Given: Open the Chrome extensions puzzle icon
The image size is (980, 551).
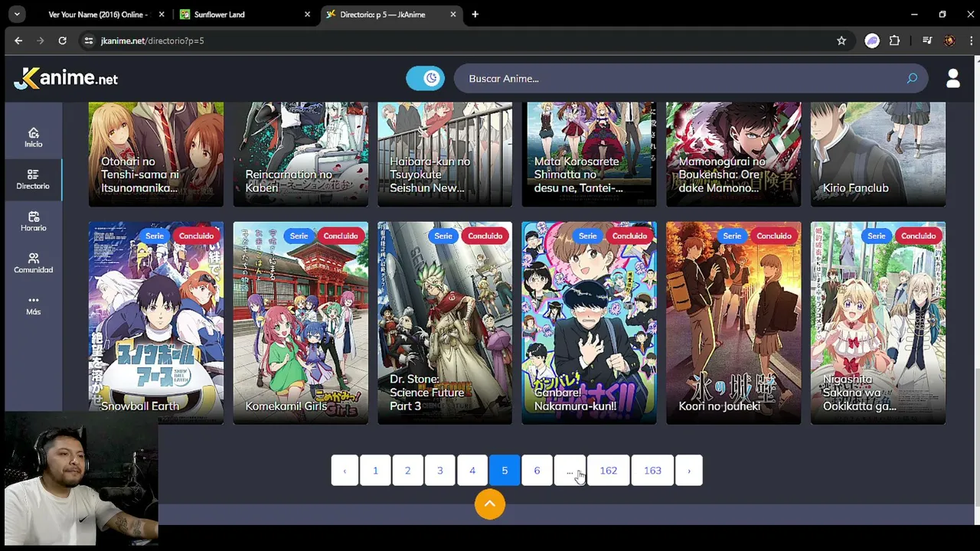Looking at the screenshot, I should 894,41.
